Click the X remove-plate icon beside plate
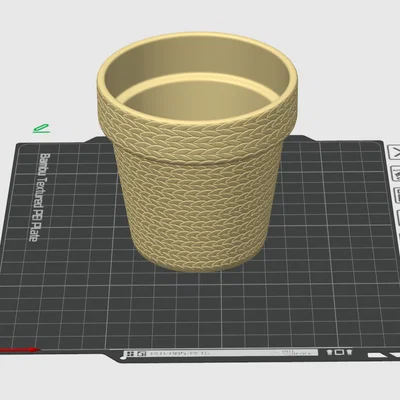This screenshot has width=400, height=400. click(x=395, y=153)
